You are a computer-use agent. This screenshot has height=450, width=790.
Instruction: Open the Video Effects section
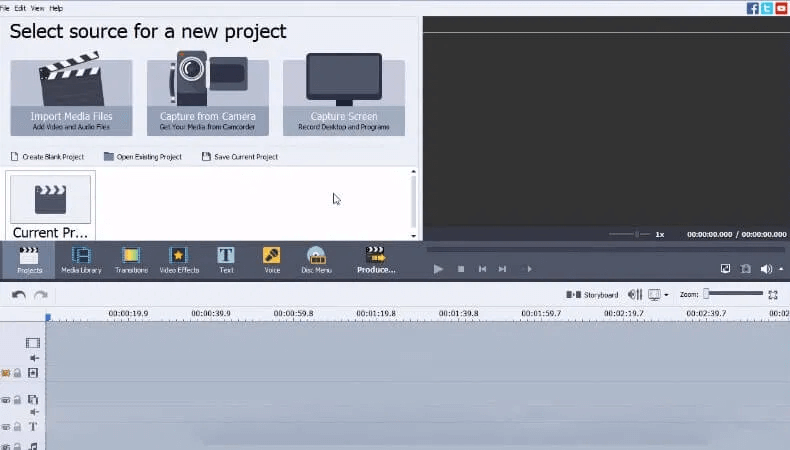[179, 260]
